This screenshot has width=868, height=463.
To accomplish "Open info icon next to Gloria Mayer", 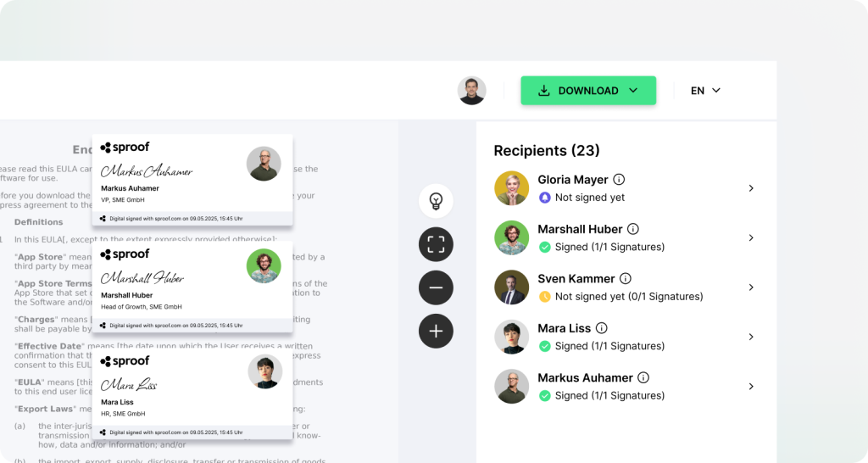I will (619, 180).
